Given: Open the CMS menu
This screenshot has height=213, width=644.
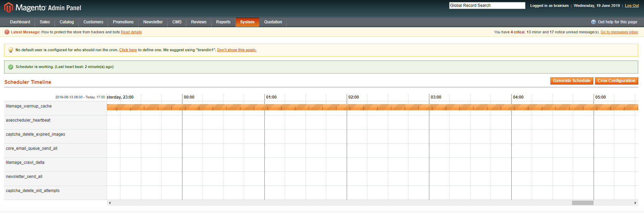Looking at the screenshot, I should click(x=177, y=22).
